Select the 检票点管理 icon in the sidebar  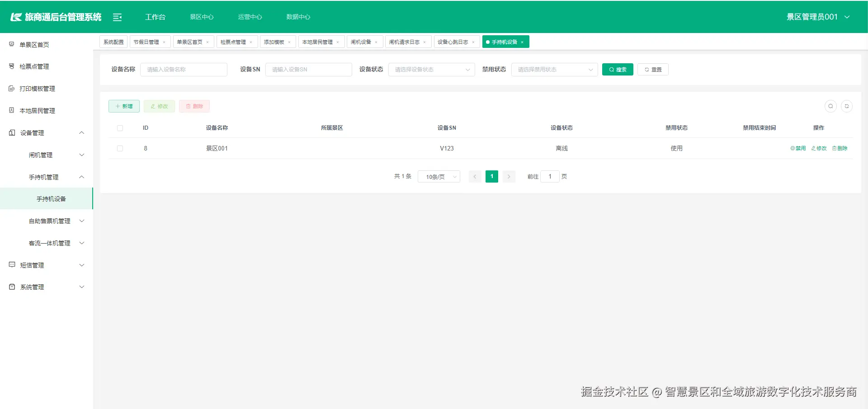[x=11, y=66]
